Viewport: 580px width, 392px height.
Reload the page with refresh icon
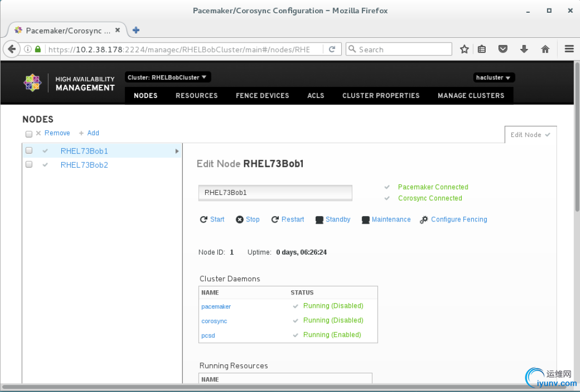(x=332, y=49)
